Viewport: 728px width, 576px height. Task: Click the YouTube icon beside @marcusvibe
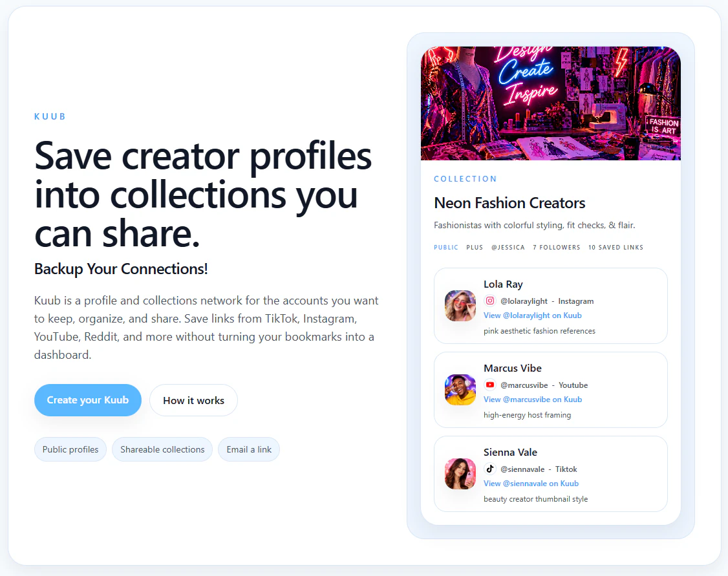tap(491, 385)
